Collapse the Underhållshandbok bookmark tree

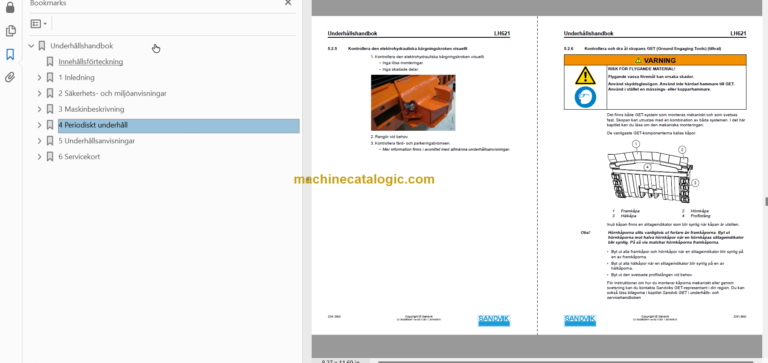click(x=31, y=46)
